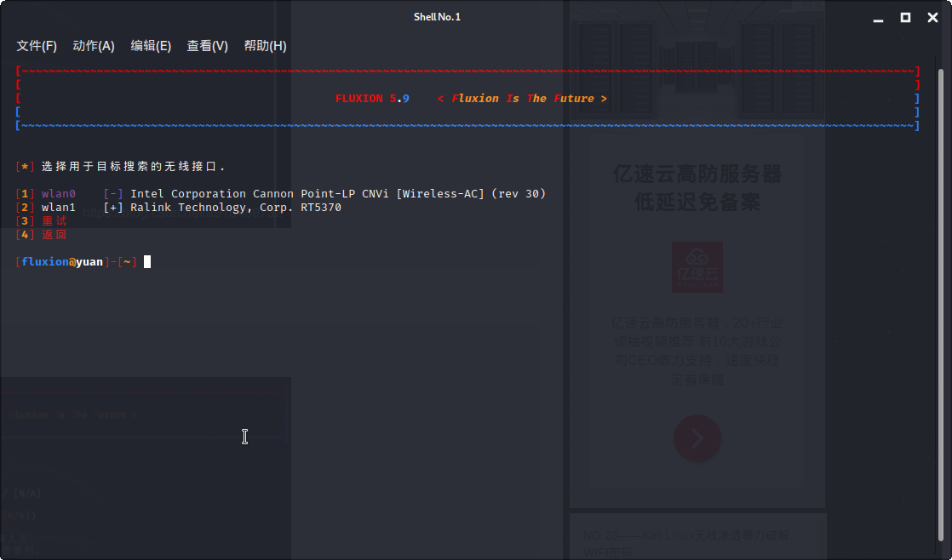Open the 帮助(H) menu
The height and width of the screenshot is (560, 952).
(266, 45)
